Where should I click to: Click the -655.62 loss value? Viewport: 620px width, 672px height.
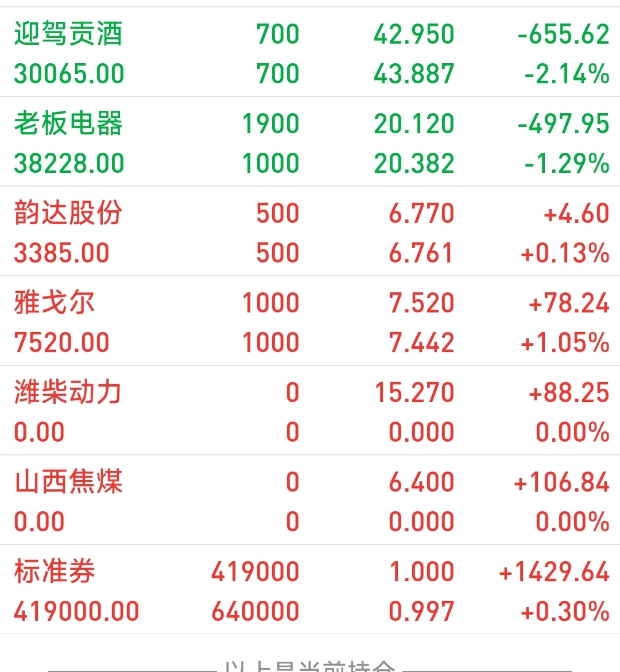(563, 34)
